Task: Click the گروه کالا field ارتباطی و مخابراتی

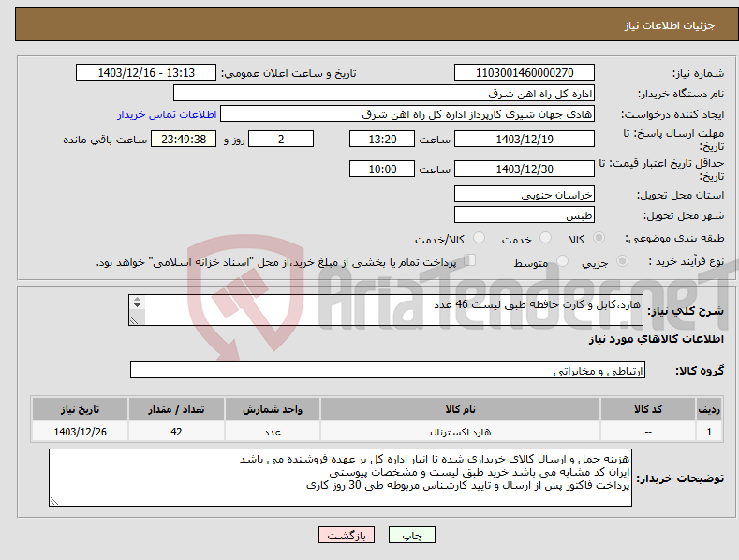Action: coord(388,371)
